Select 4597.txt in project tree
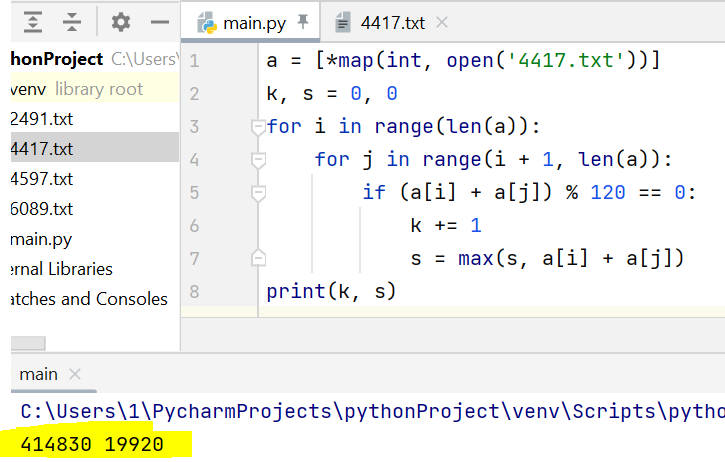This screenshot has height=462, width=725. pyautogui.click(x=95, y=179)
